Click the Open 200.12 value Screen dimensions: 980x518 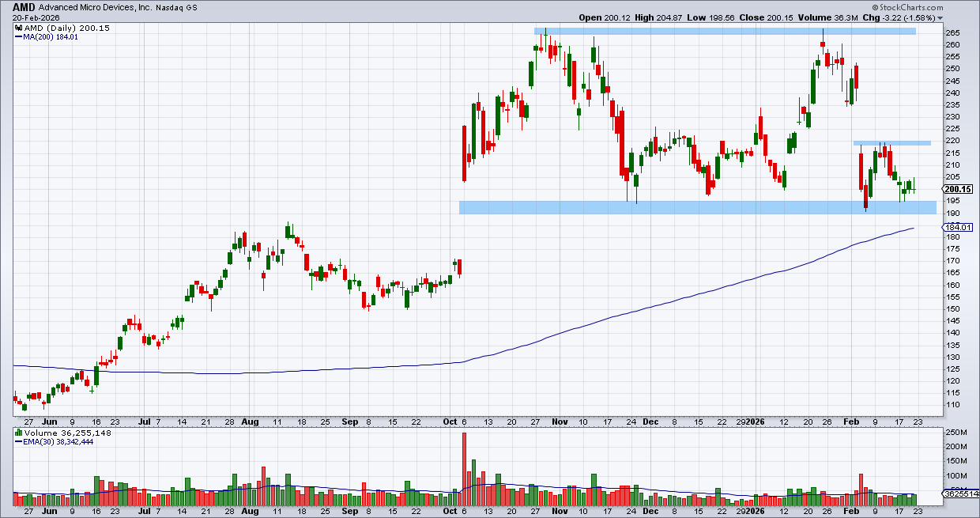click(605, 17)
